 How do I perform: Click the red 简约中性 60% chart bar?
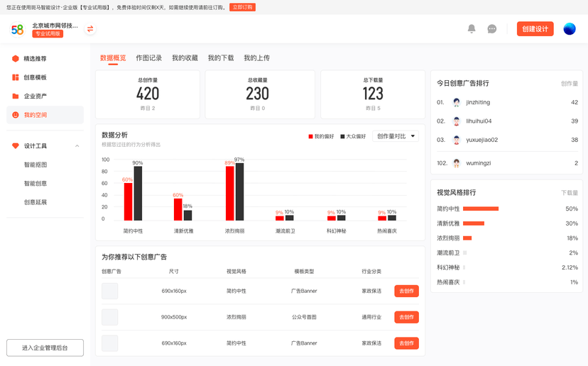click(x=129, y=201)
